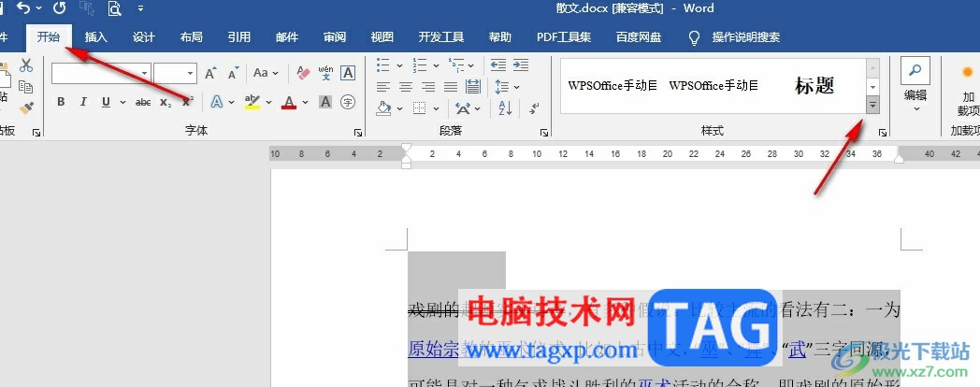The width and height of the screenshot is (980, 387).
Task: Switch to the 视图 tab
Action: coord(382,37)
